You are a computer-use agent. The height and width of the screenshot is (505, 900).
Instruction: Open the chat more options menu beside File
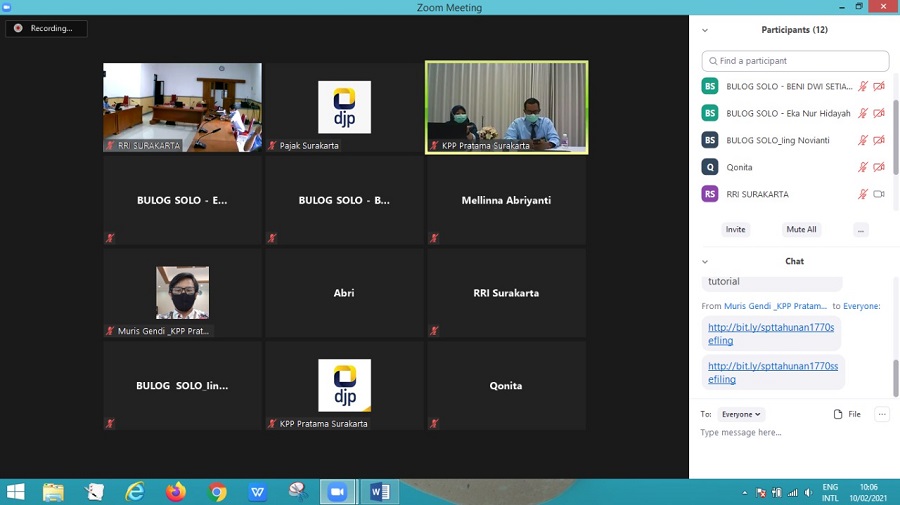pos(881,414)
